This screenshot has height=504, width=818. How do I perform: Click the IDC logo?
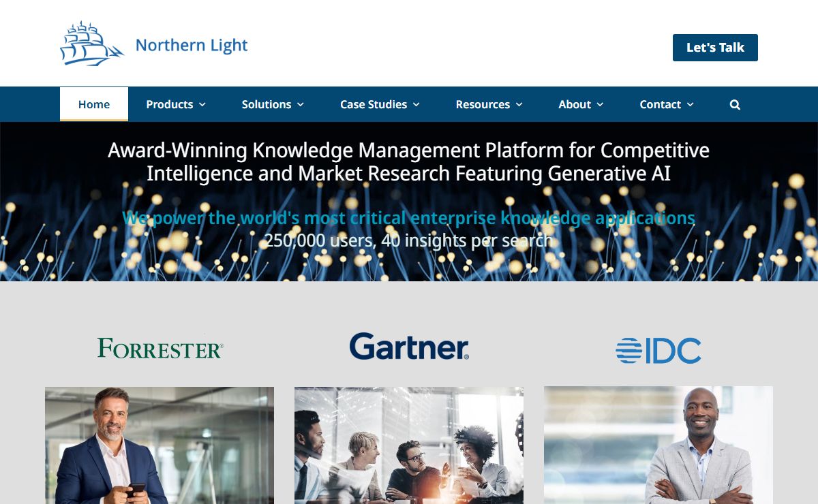[658, 351]
